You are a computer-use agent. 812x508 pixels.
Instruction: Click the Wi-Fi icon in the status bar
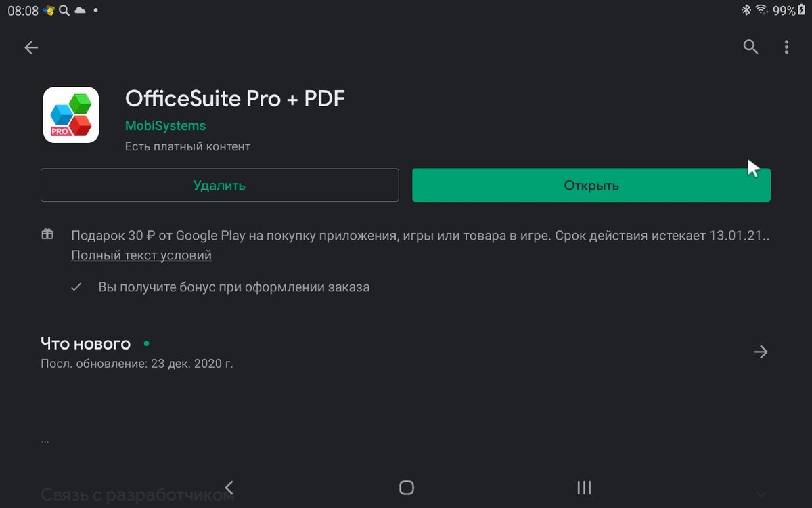(x=762, y=10)
